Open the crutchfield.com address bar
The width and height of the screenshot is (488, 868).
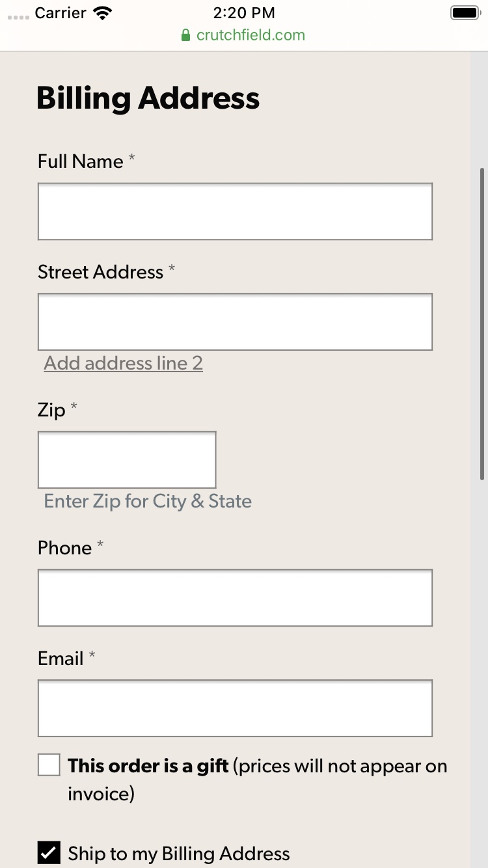[x=251, y=34]
